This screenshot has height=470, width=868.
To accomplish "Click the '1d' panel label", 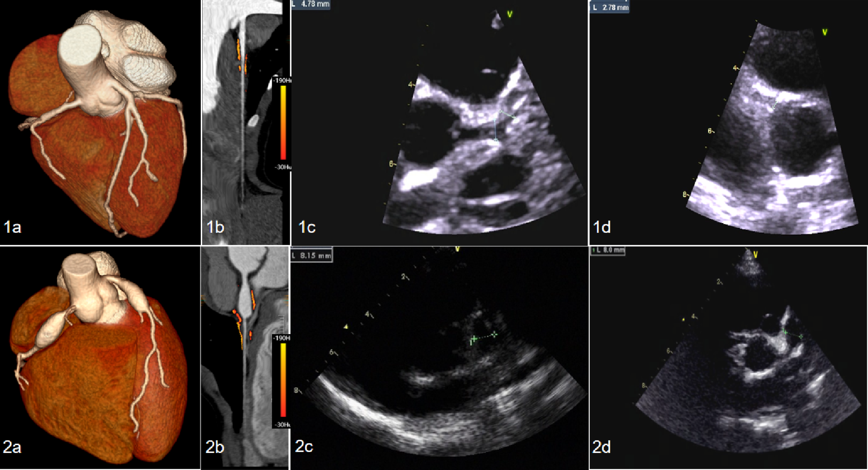I will 602,227.
